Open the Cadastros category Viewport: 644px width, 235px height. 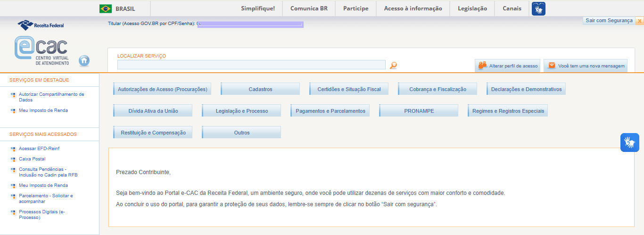coord(260,89)
